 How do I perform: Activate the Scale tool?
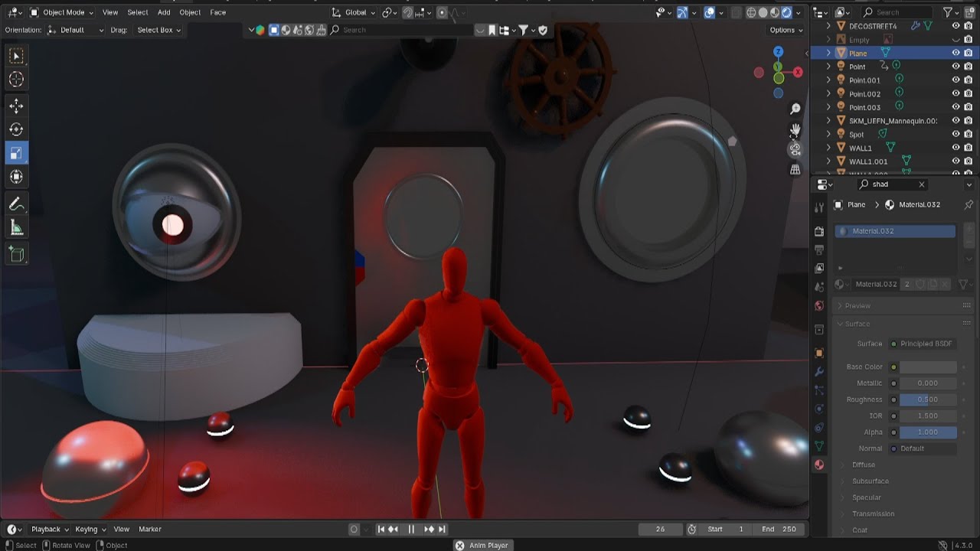(x=16, y=153)
